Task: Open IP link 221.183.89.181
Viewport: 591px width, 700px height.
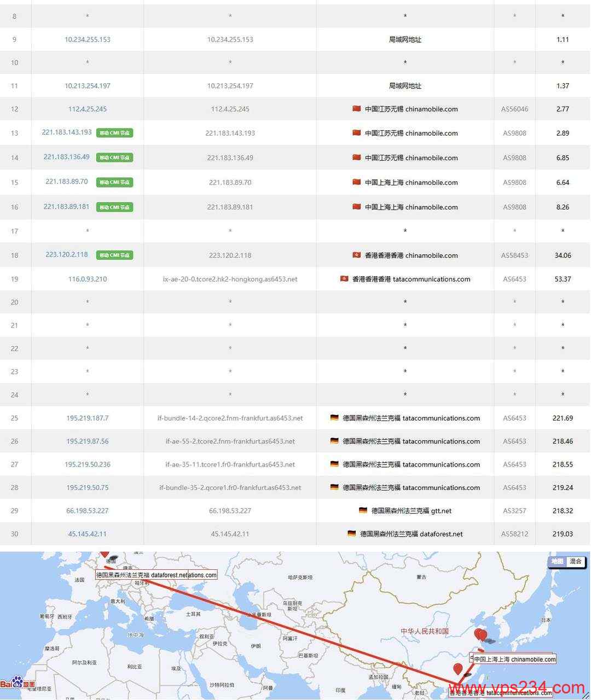Action: pos(67,207)
